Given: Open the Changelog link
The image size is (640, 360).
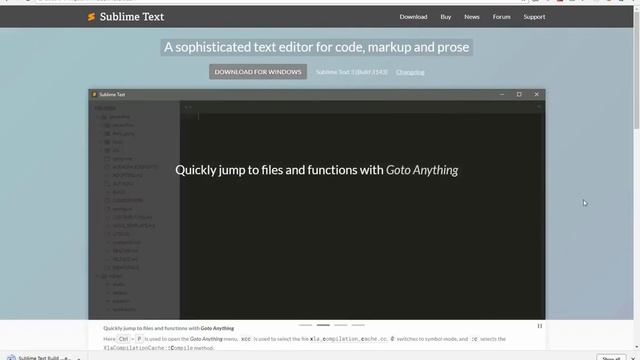Looking at the screenshot, I should point(410,72).
